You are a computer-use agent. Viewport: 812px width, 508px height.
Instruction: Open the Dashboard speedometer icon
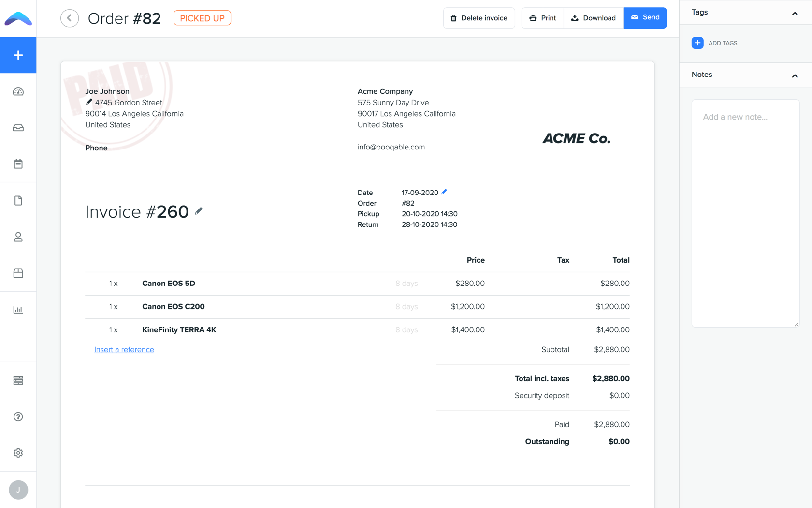(x=18, y=91)
